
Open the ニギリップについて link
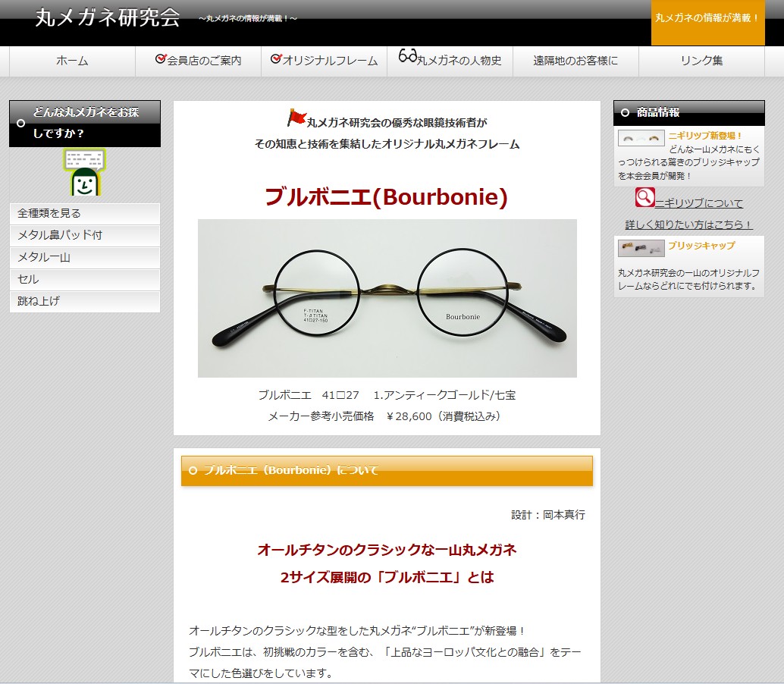(698, 203)
